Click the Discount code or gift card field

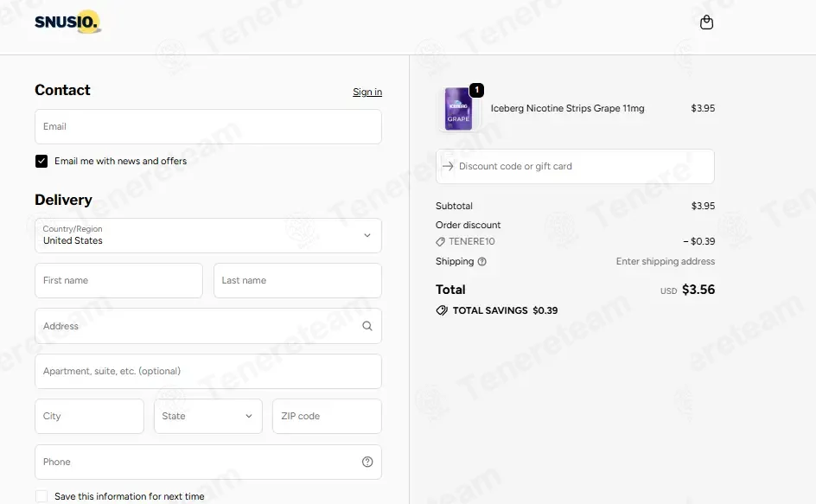[x=575, y=166]
